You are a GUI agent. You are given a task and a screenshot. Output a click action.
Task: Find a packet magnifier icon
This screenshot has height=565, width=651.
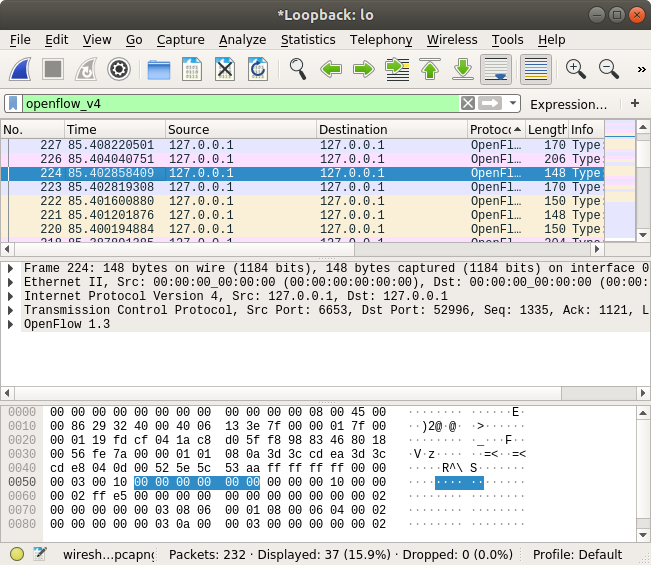[298, 69]
